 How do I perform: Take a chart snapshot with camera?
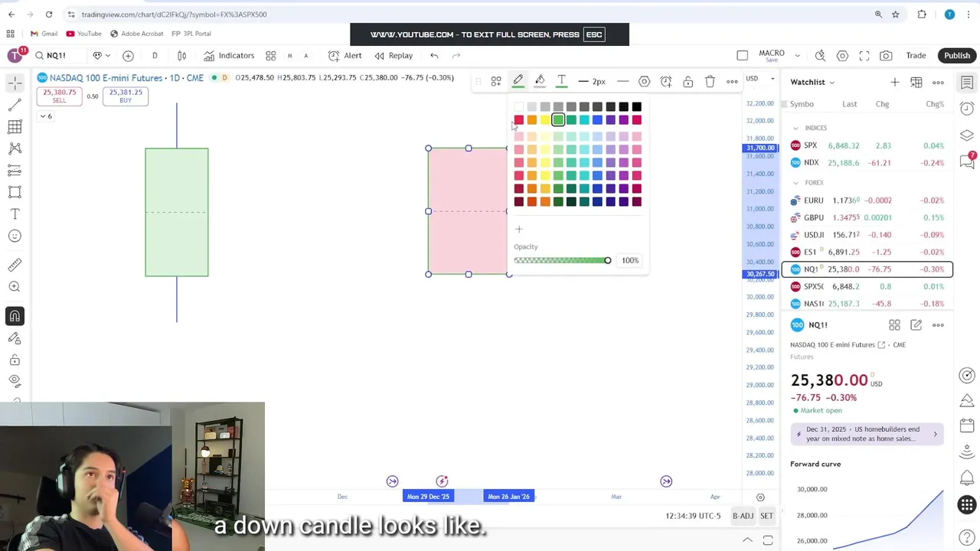(x=886, y=55)
